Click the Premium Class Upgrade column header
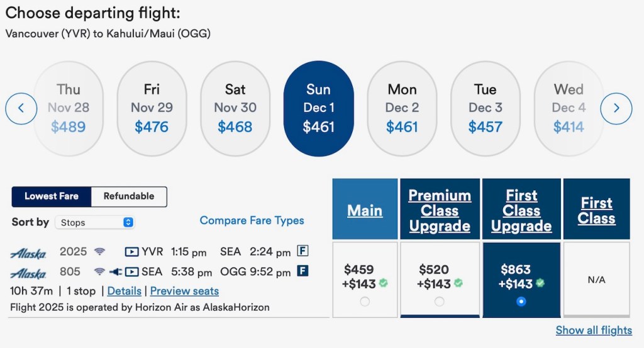This screenshot has height=348, width=644. click(x=439, y=211)
